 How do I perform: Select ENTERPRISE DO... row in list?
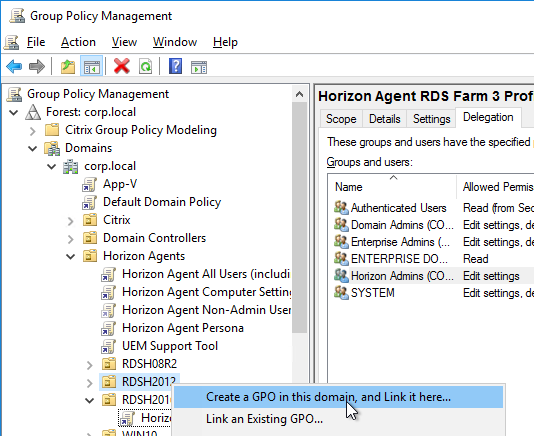pos(433,259)
